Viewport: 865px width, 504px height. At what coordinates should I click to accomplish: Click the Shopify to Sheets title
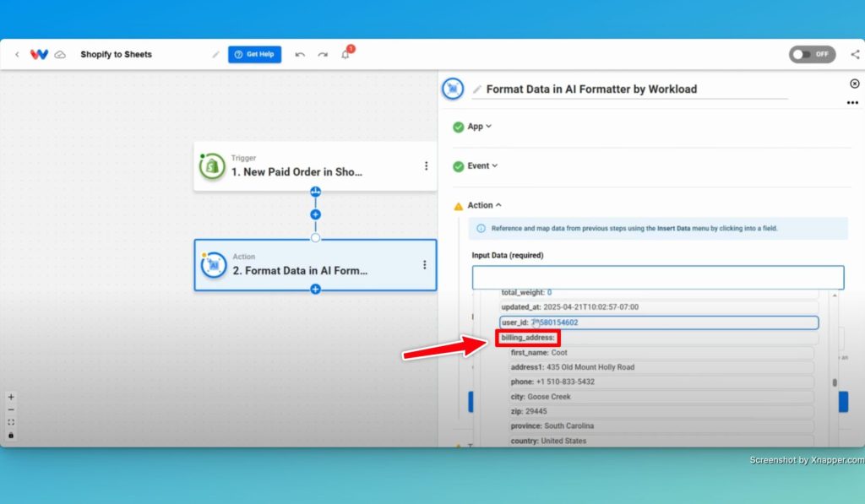(116, 55)
